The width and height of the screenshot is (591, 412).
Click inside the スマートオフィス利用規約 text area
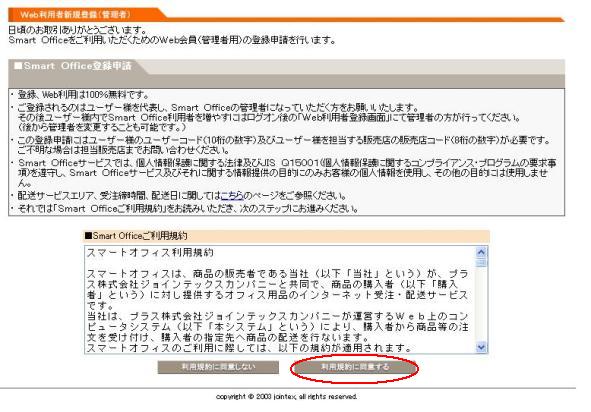click(x=280, y=300)
